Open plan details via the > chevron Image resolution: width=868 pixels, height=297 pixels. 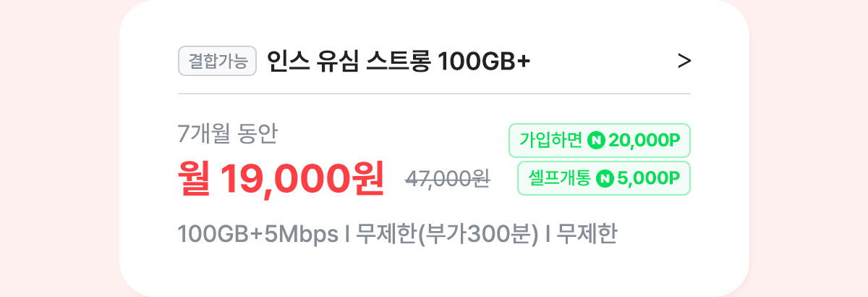684,62
